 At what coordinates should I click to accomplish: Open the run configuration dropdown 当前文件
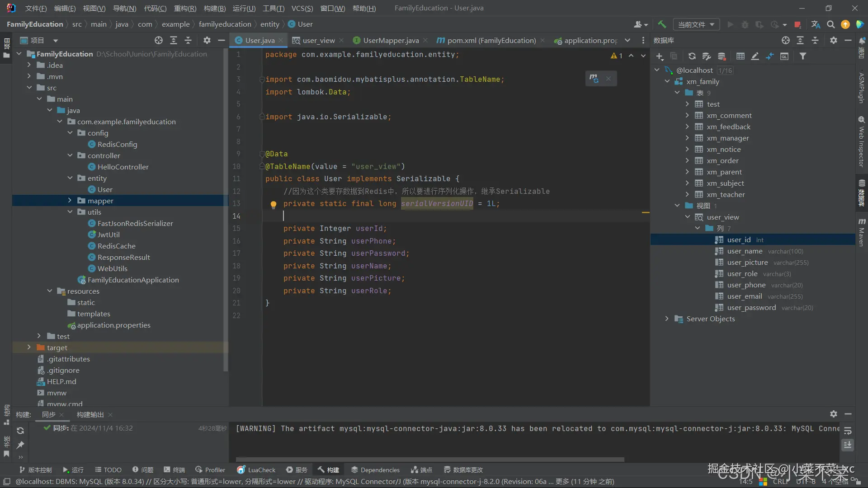(x=696, y=24)
